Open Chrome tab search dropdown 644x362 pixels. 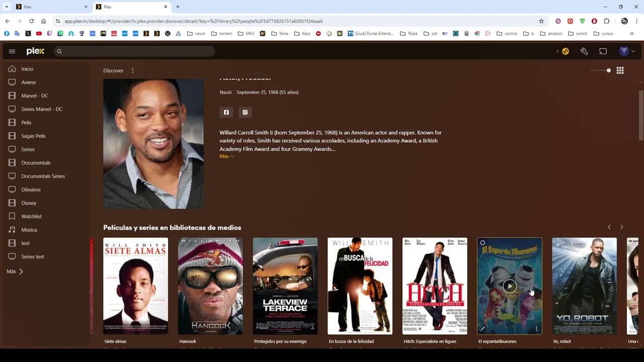(7, 7)
